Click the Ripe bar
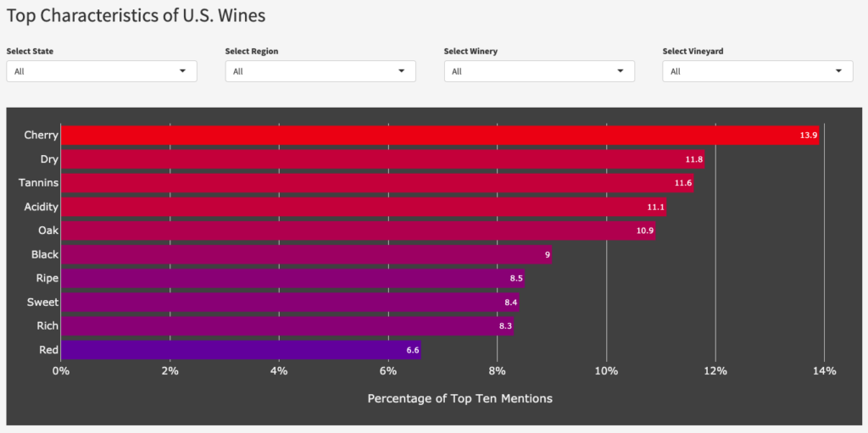The width and height of the screenshot is (868, 433). (x=292, y=278)
